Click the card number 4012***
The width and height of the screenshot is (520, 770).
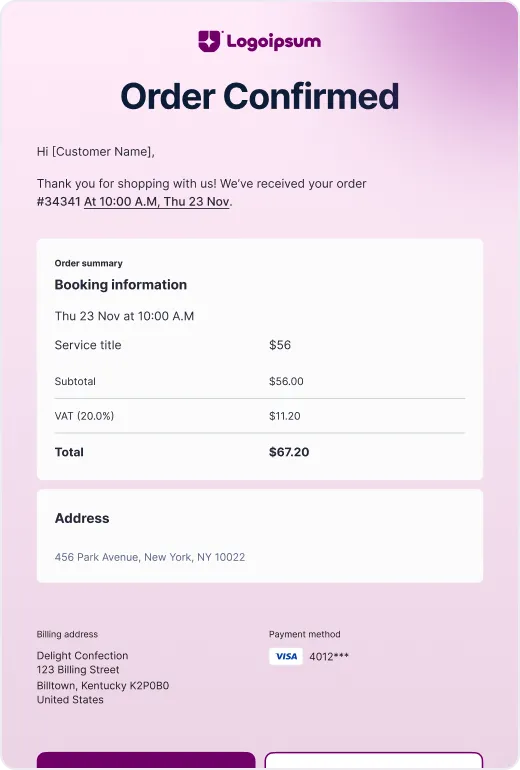[329, 657]
